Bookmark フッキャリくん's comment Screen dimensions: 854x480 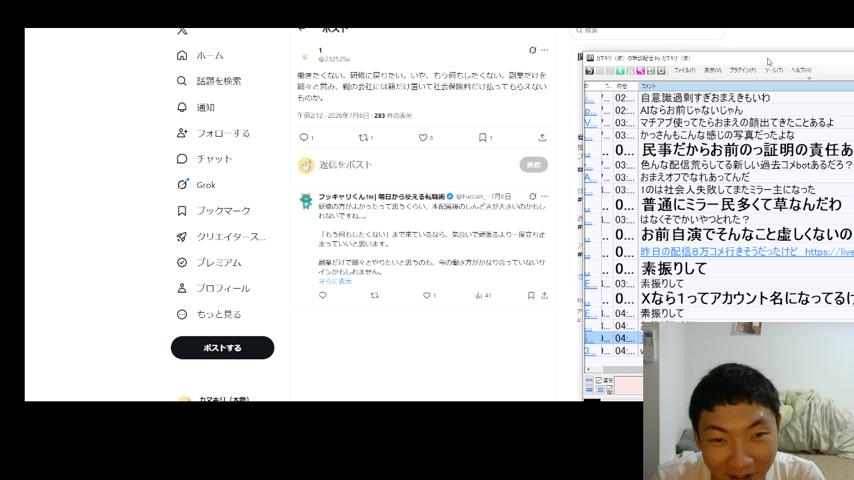tap(531, 295)
